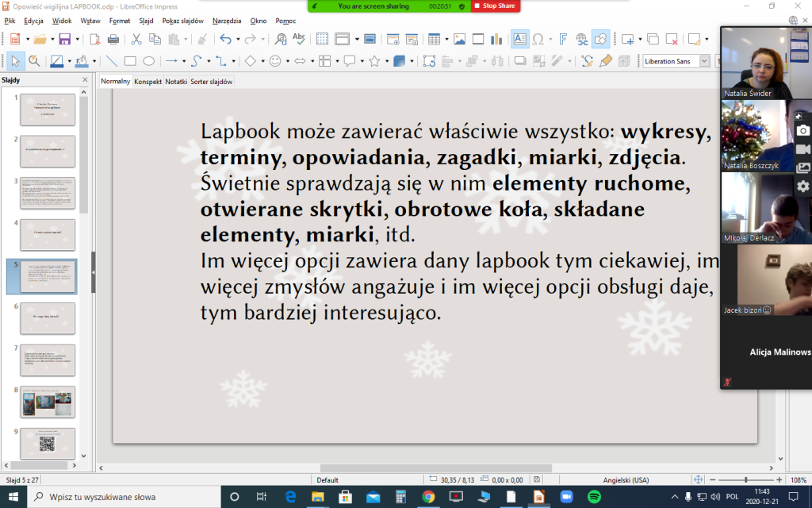Click the Save document icon

(64, 39)
